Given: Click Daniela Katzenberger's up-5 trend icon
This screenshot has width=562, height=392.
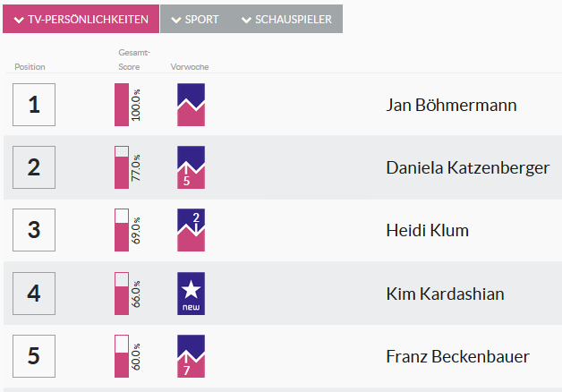Looking at the screenshot, I should (191, 167).
